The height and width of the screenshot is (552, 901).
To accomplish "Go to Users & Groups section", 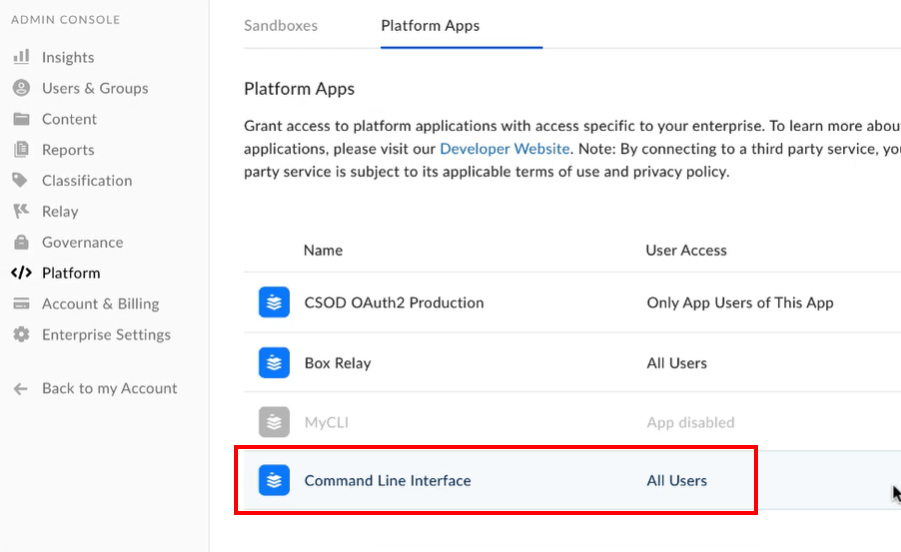I will coord(95,88).
